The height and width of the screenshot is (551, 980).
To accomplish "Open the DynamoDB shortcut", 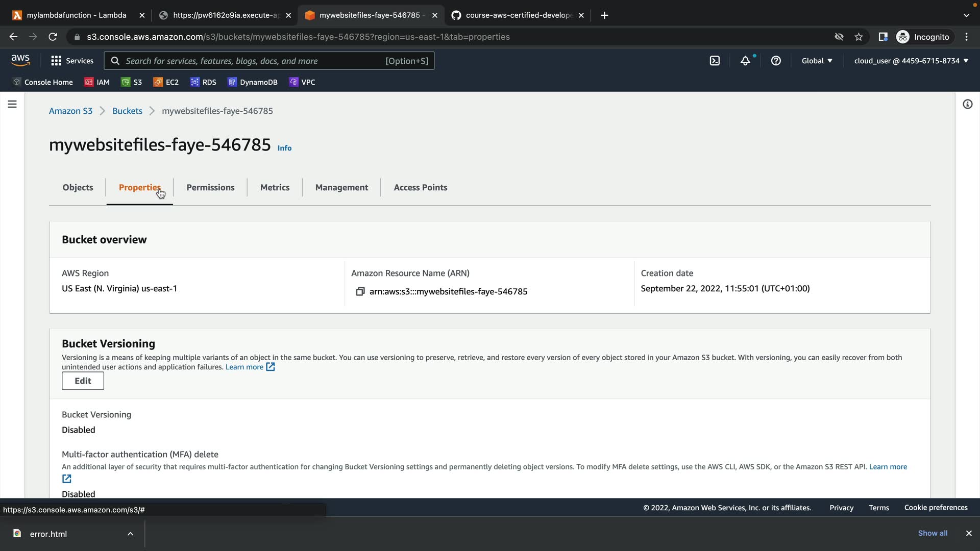I will point(253,82).
